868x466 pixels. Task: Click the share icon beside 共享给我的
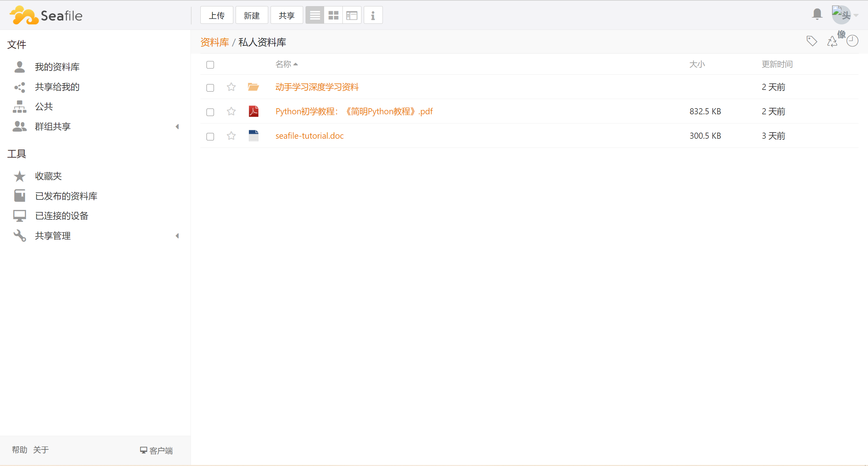coord(20,87)
